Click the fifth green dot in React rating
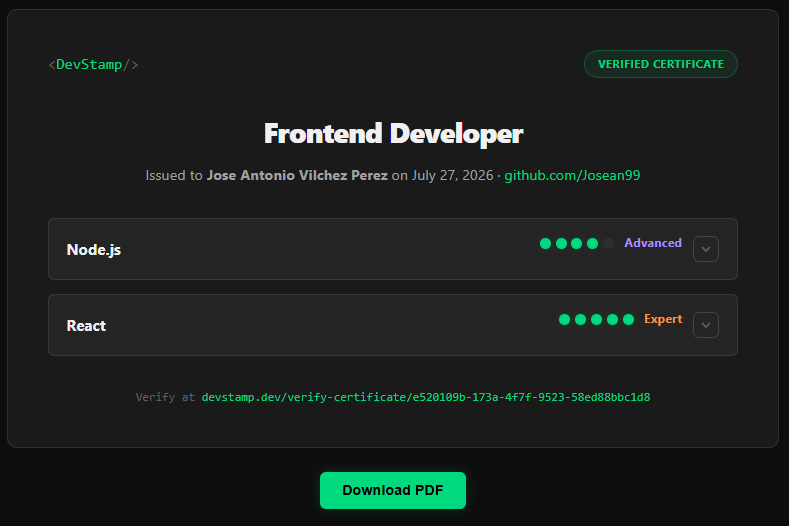 tap(628, 320)
